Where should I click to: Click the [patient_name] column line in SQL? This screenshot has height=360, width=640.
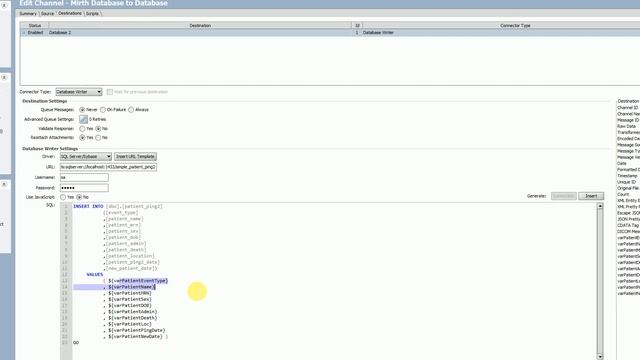coord(124,219)
